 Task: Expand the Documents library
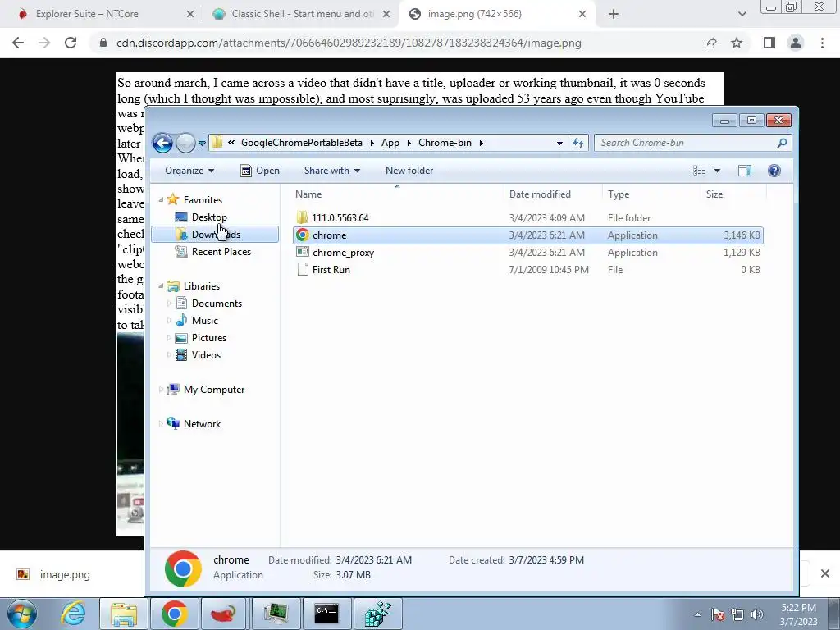169,304
